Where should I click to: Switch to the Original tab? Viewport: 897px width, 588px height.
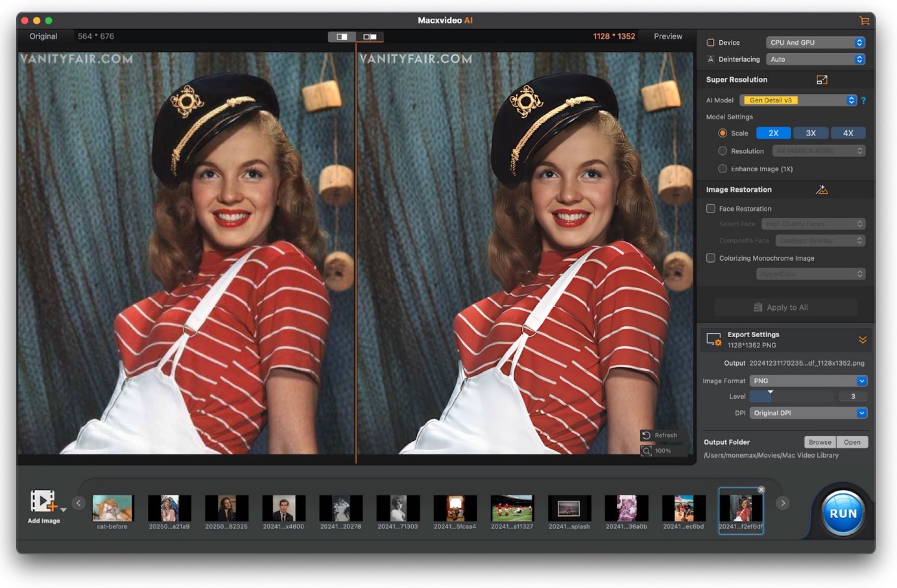point(44,36)
